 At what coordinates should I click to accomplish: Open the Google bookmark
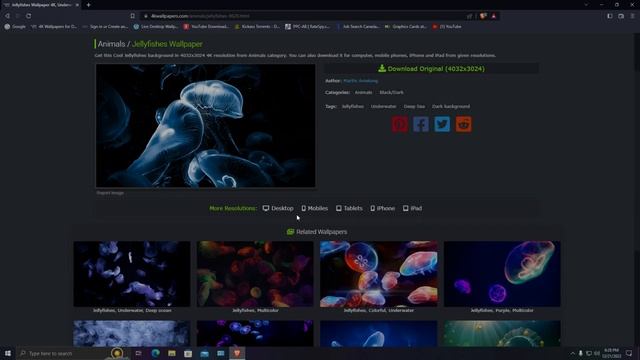[15, 27]
